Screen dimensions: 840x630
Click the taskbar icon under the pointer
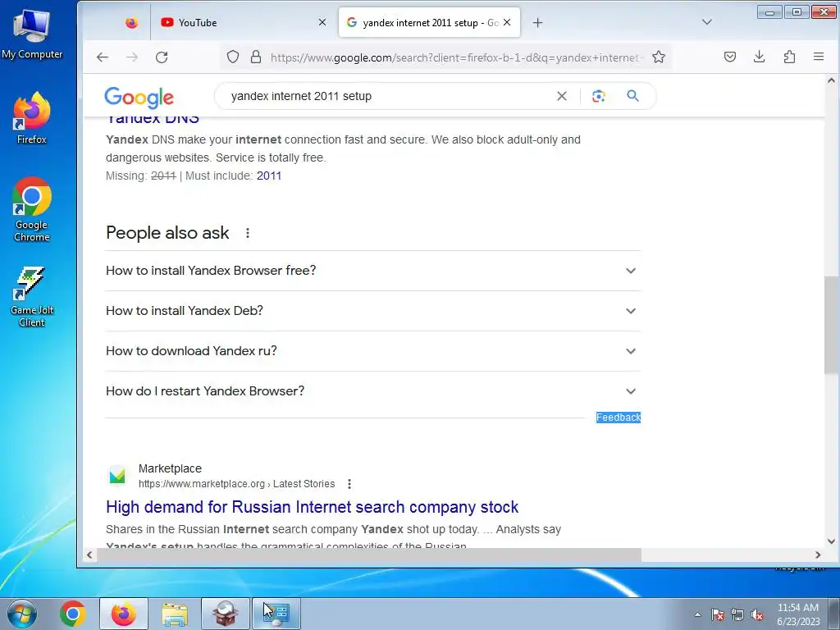click(x=276, y=614)
